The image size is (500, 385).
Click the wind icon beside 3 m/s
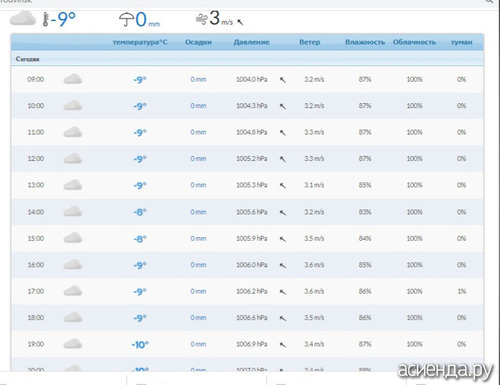[201, 19]
